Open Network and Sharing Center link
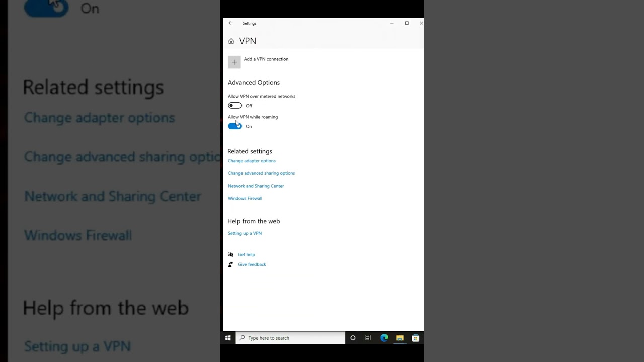 (x=256, y=186)
